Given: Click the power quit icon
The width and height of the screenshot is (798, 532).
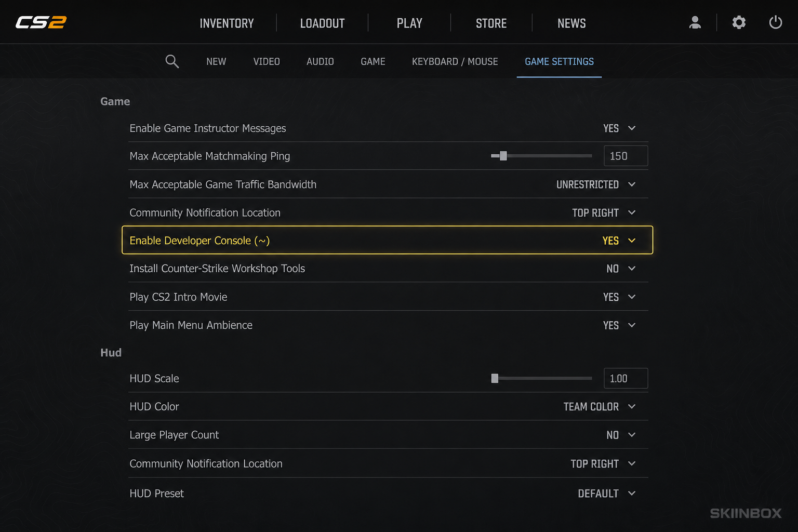Looking at the screenshot, I should (x=775, y=22).
